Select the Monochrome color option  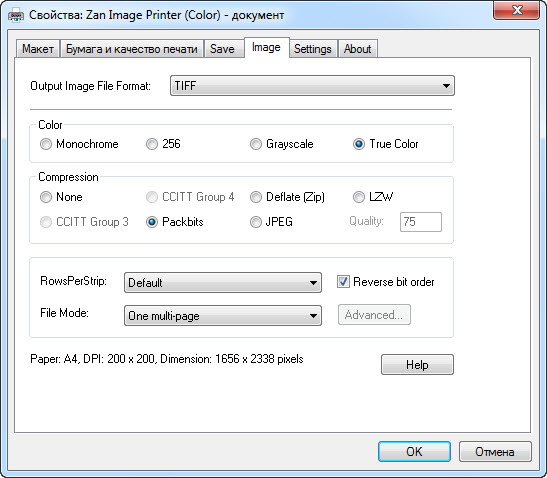[x=79, y=144]
